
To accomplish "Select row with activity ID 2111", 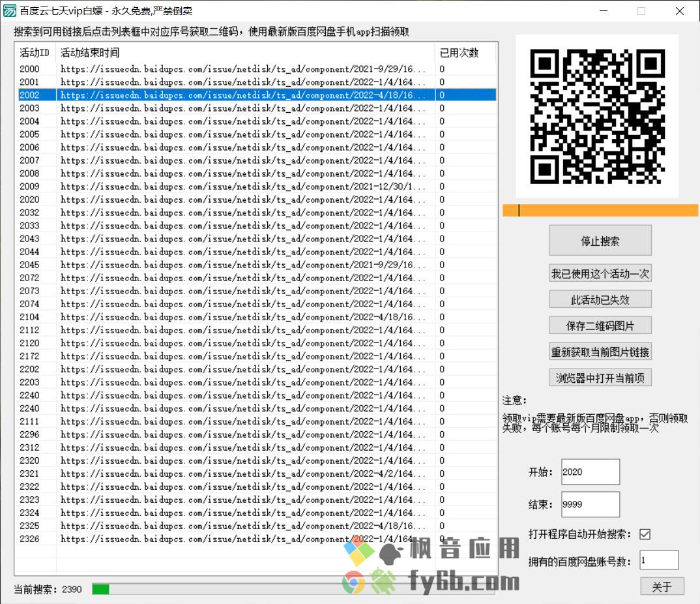I will coord(257,421).
